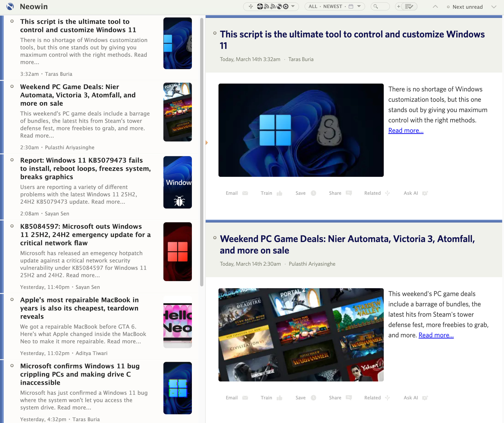Click the mark all as read icon
Screen dimensions: 504x423
click(x=409, y=7)
